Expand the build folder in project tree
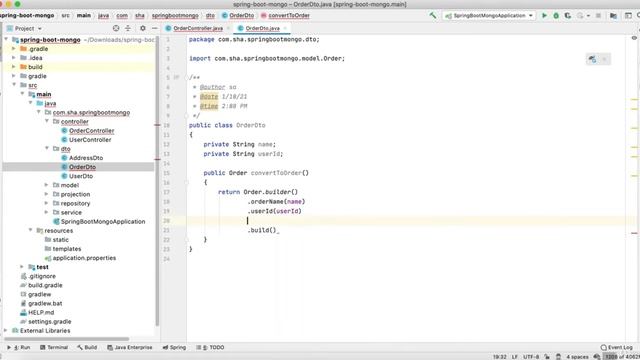This screenshot has height=360, width=640. [x=14, y=67]
